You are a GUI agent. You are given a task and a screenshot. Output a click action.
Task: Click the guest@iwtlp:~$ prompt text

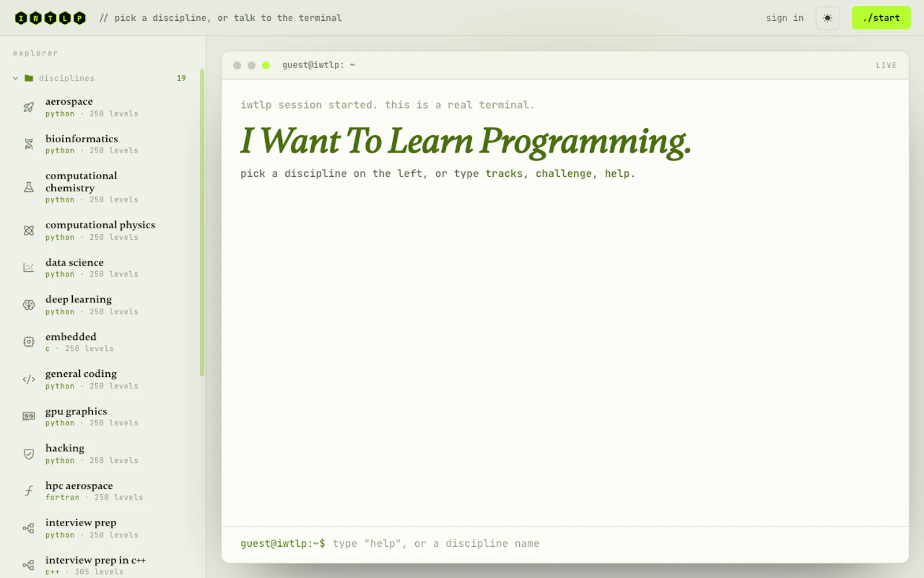[283, 543]
